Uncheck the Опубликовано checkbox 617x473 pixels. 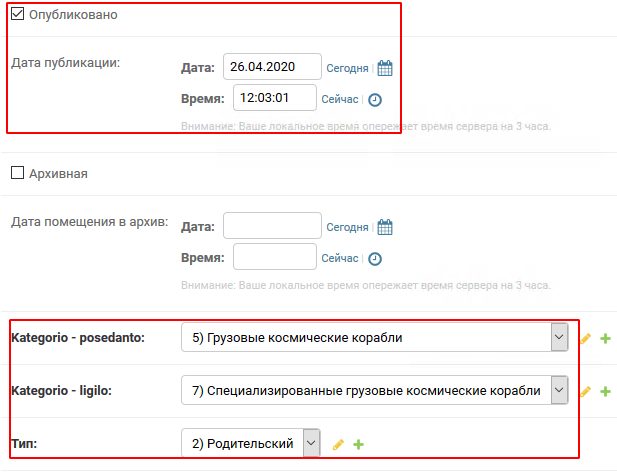[17, 13]
